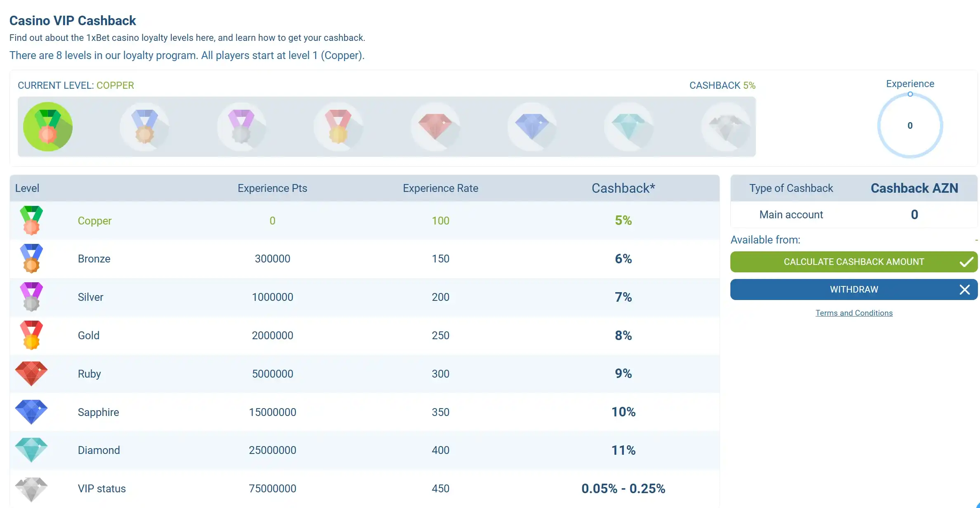Click the Experience progress circle
The image size is (980, 508).
point(910,125)
